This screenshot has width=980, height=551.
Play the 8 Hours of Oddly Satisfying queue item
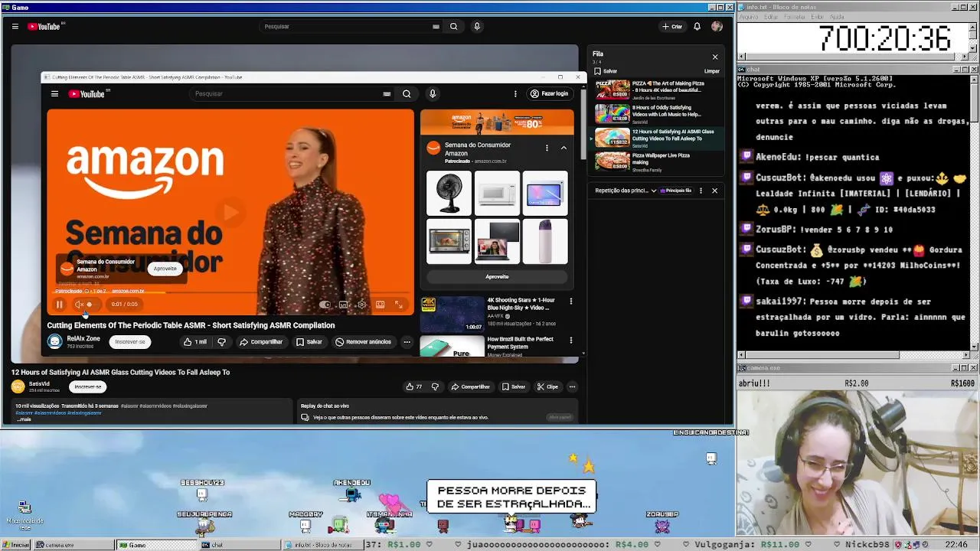tap(657, 114)
